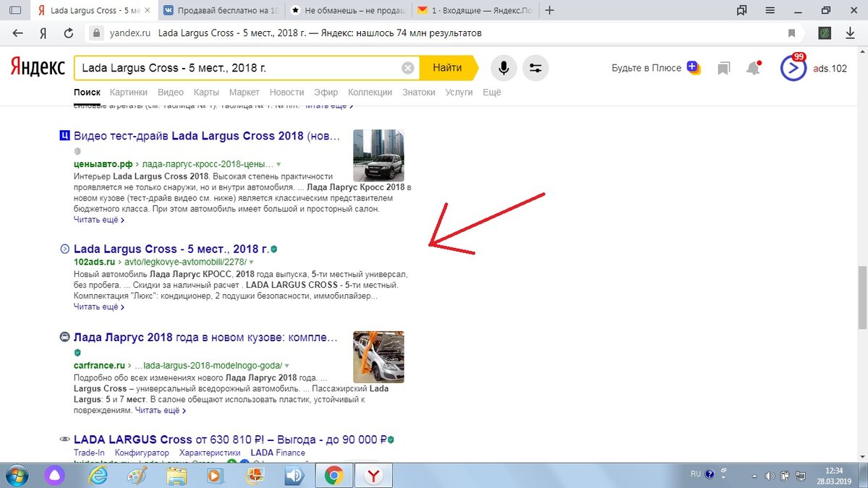Open Google Chrome from taskbar
This screenshot has height=488, width=868.
333,476
